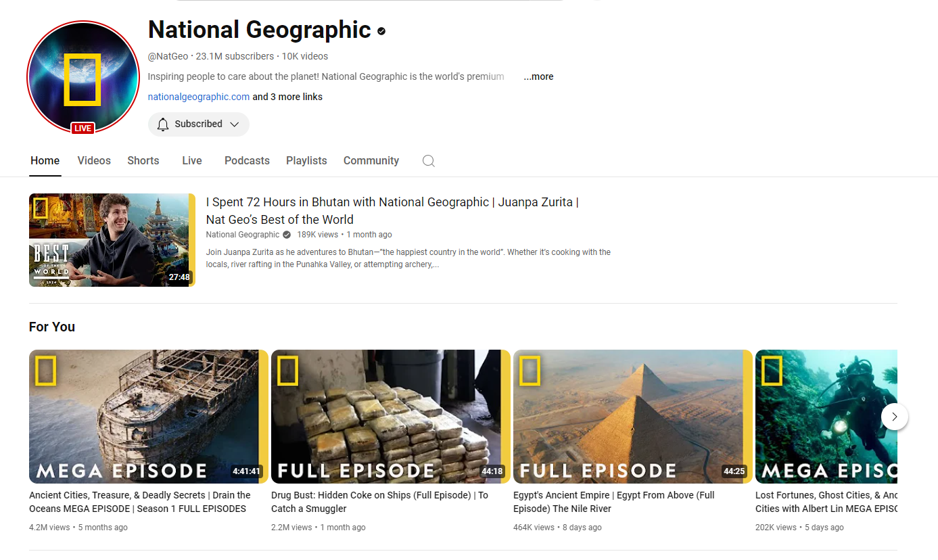Open Egypt's Ancient Empire video title
This screenshot has height=560, width=938.
[614, 502]
